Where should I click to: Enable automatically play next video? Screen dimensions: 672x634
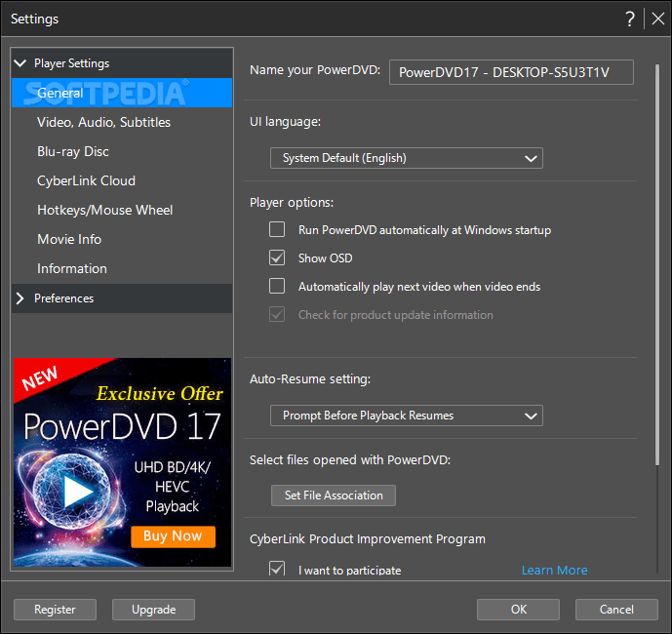[x=277, y=286]
